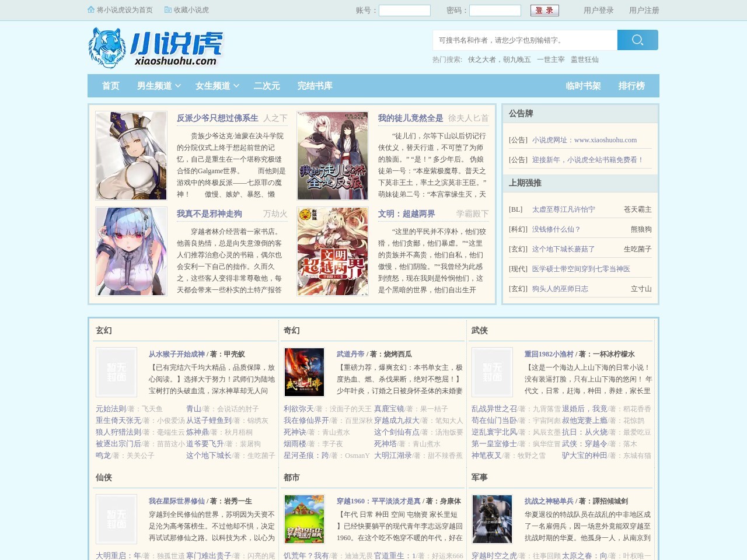This screenshot has width=747, height=560.
Task: Open the 临时书架 temporary bookshelf
Action: pos(582,86)
